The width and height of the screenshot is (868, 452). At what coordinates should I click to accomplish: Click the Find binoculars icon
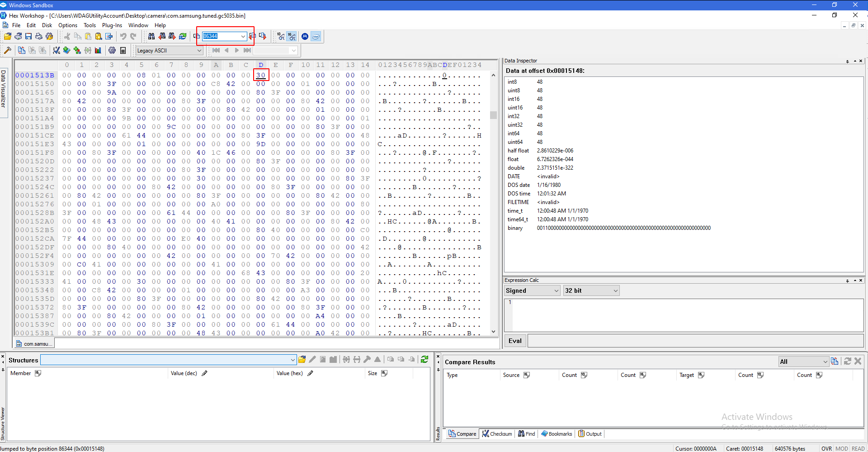click(151, 36)
